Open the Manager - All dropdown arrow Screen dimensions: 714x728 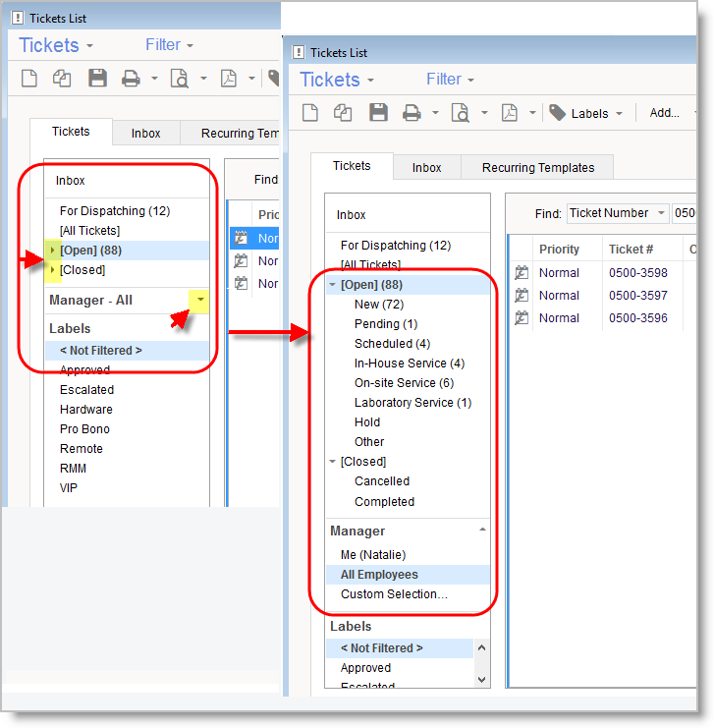coord(199,299)
